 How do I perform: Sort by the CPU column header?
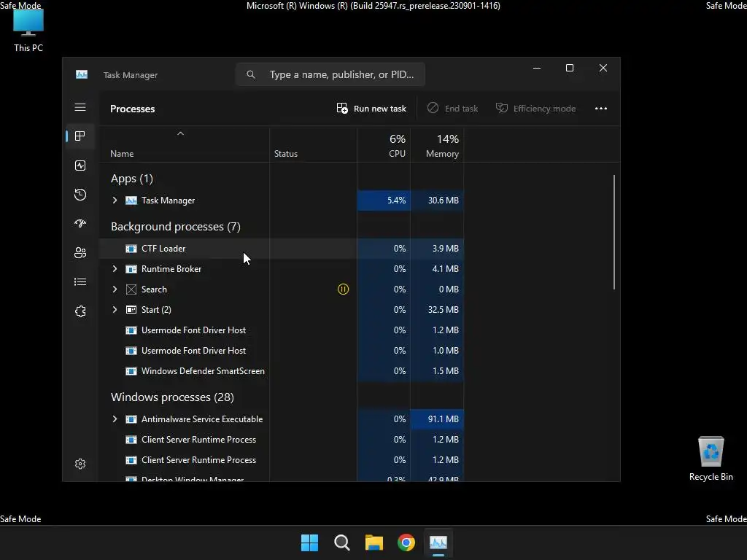pyautogui.click(x=397, y=154)
